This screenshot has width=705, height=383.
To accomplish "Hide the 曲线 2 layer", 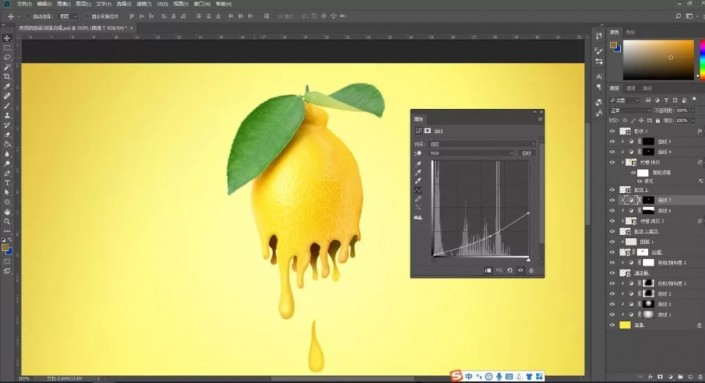I will [612, 294].
